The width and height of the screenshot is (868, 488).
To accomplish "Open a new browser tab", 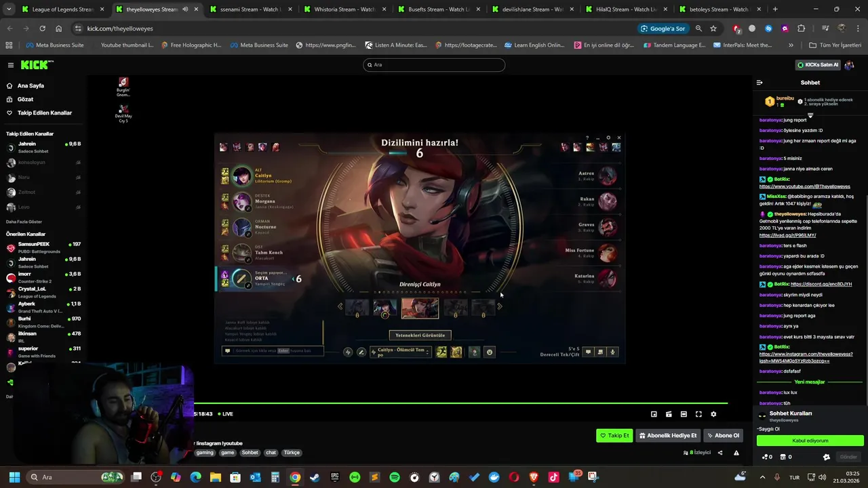I will 775,9.
